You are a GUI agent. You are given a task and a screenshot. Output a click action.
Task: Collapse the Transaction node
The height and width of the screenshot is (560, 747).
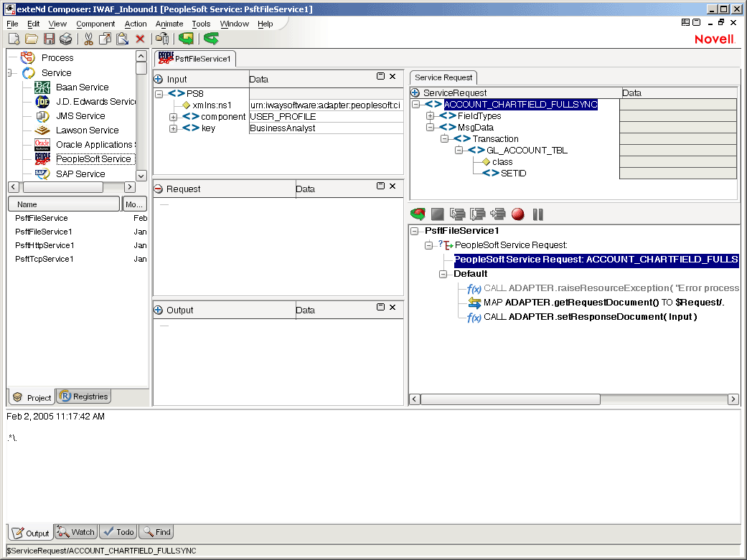point(444,138)
